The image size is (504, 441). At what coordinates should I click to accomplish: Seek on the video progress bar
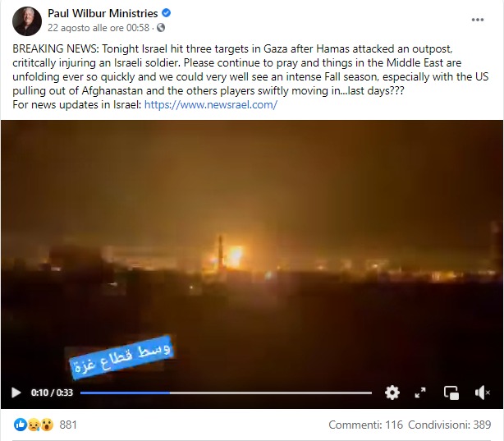click(226, 393)
